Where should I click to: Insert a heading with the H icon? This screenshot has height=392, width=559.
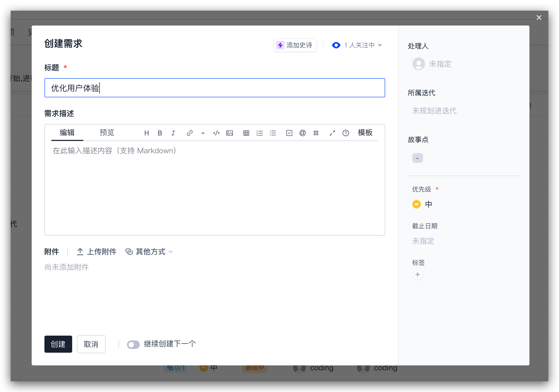(146, 133)
